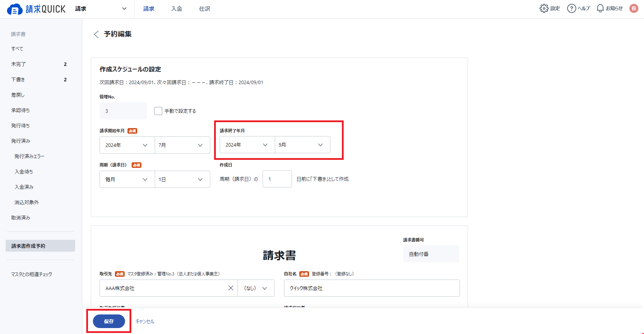
Task: Click the 請求QUICK logo icon
Action: (15, 9)
